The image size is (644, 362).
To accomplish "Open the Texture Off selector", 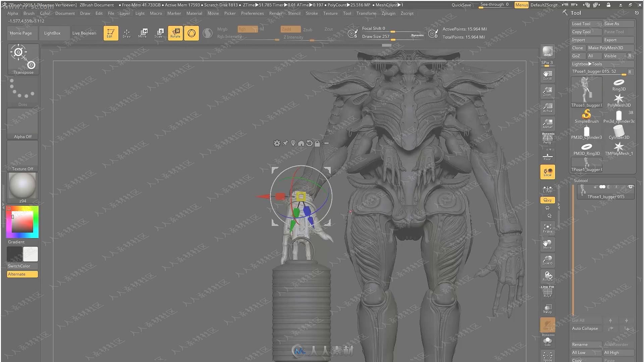I will (22, 156).
